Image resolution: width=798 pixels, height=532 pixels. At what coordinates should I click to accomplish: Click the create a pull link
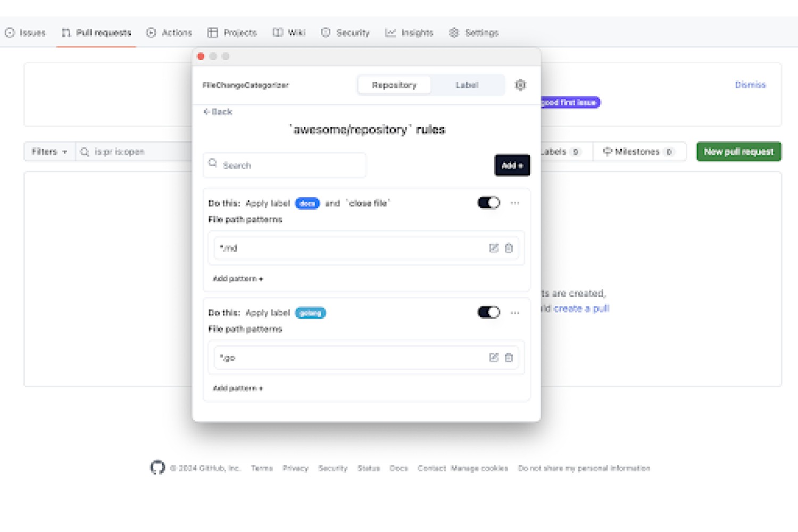click(x=581, y=309)
